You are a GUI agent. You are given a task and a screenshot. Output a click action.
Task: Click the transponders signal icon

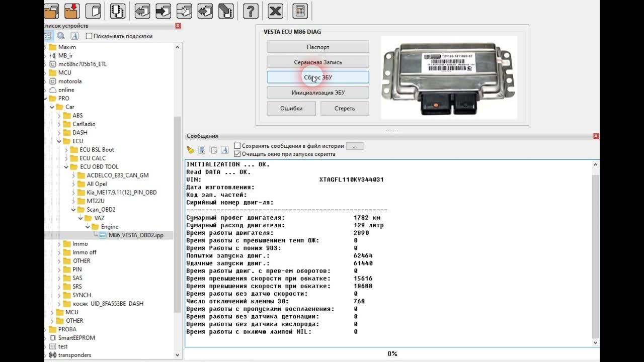click(52, 355)
